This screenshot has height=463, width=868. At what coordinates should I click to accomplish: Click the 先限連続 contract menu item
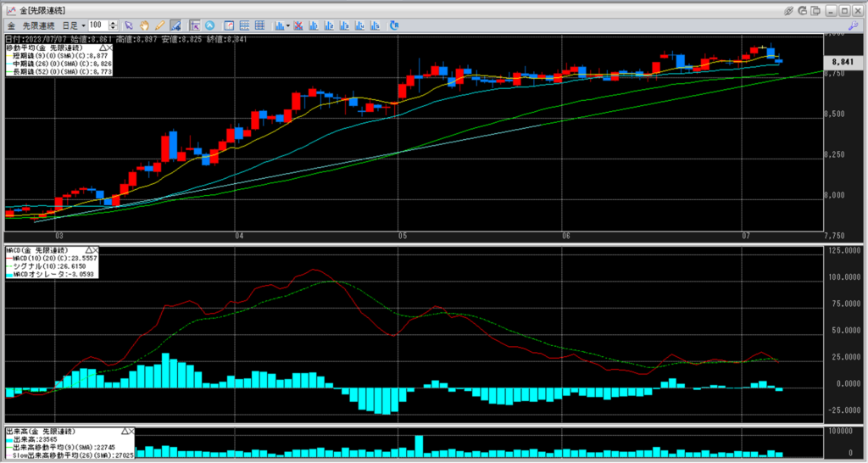pos(37,25)
